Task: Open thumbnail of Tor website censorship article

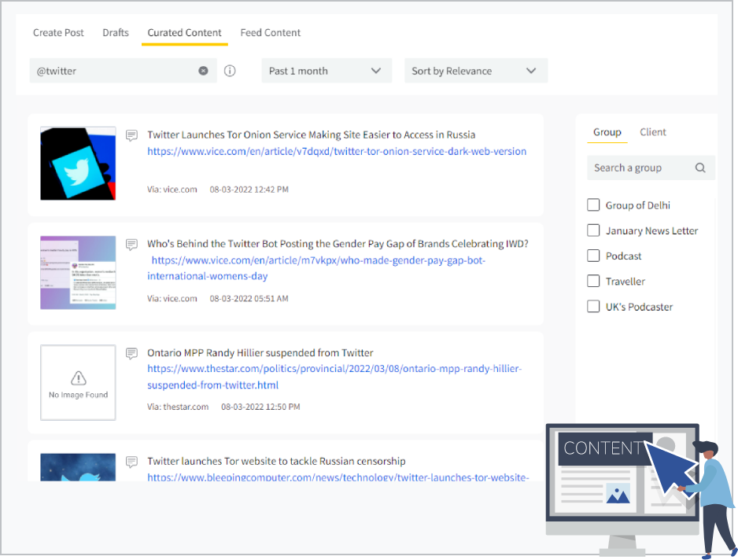Action: pyautogui.click(x=78, y=467)
